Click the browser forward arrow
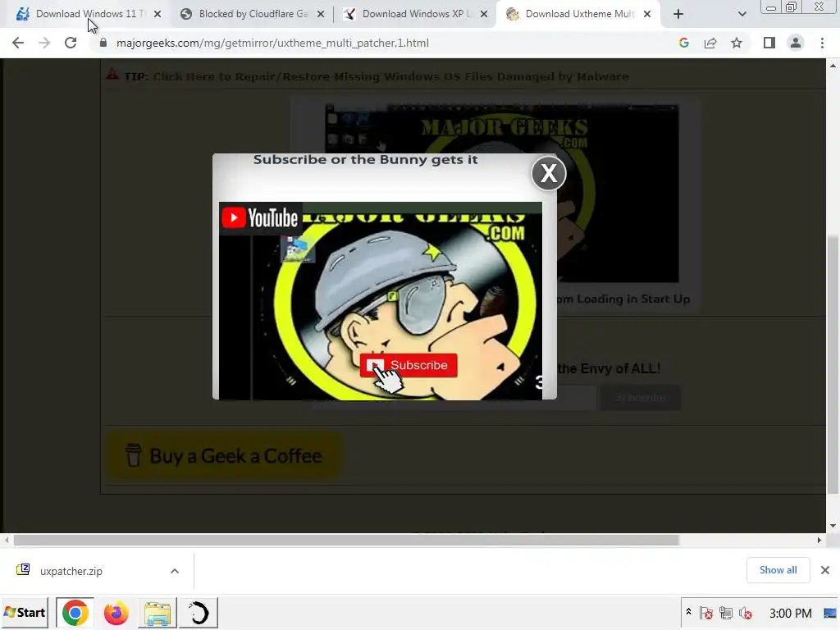This screenshot has width=840, height=630. pyautogui.click(x=44, y=43)
